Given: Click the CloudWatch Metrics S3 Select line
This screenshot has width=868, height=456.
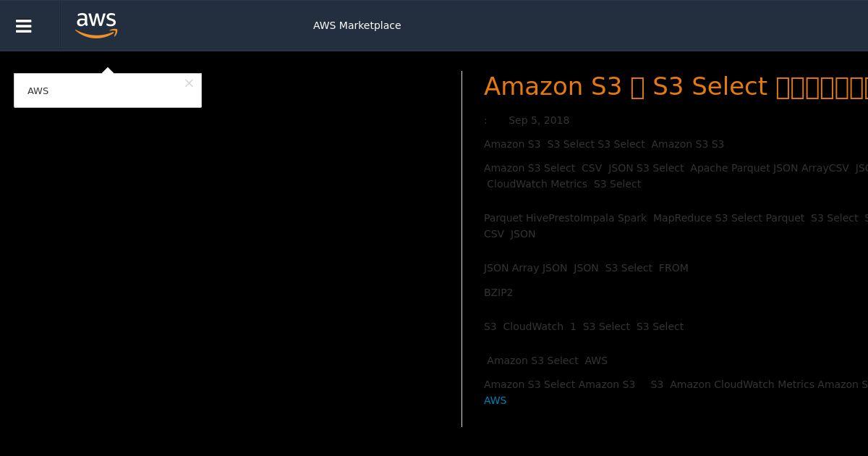Looking at the screenshot, I should click(563, 184).
